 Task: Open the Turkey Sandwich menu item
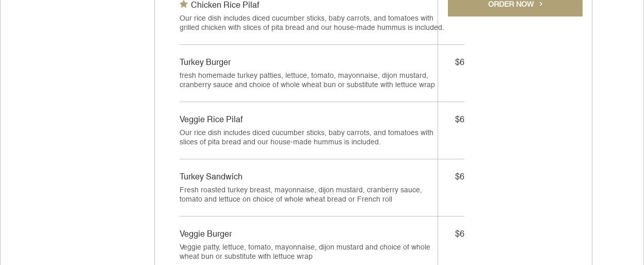(211, 177)
